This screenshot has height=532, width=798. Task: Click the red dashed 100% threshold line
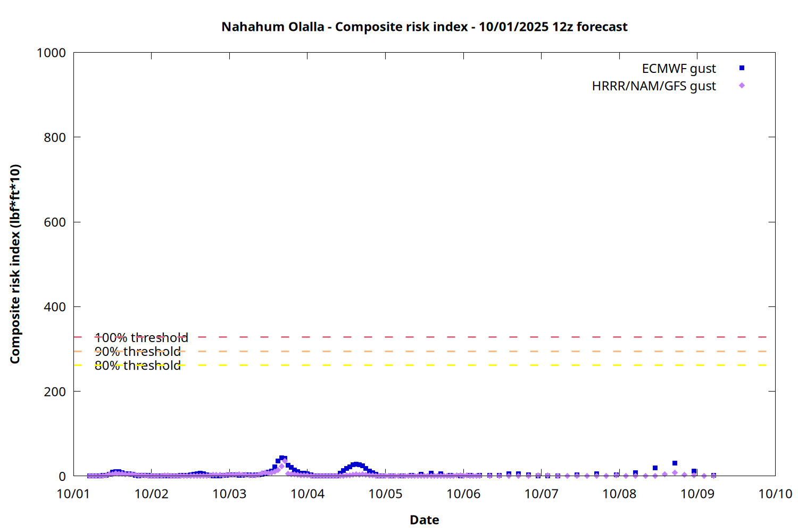click(x=426, y=337)
